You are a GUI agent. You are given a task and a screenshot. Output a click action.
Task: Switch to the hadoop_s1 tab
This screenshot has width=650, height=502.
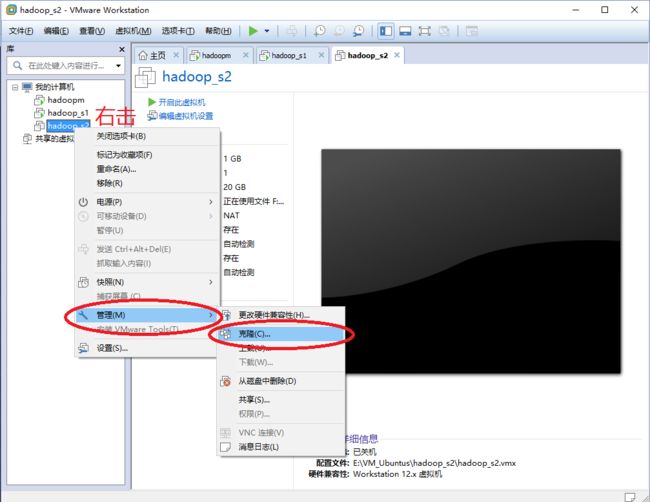coord(289,55)
